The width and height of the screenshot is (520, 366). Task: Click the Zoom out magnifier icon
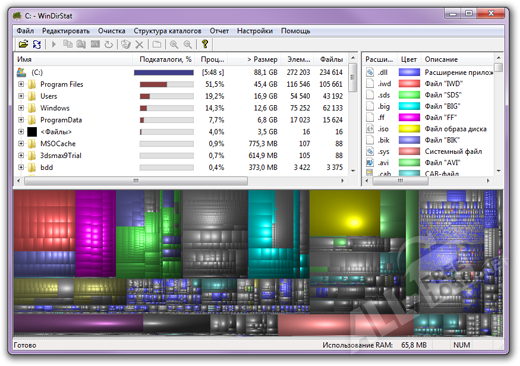tap(188, 44)
